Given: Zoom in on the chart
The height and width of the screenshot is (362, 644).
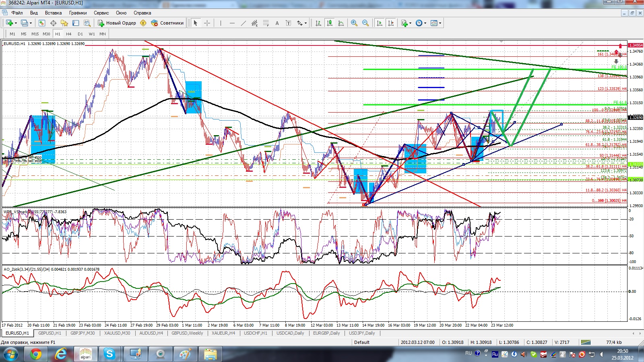Looking at the screenshot, I should (354, 23).
